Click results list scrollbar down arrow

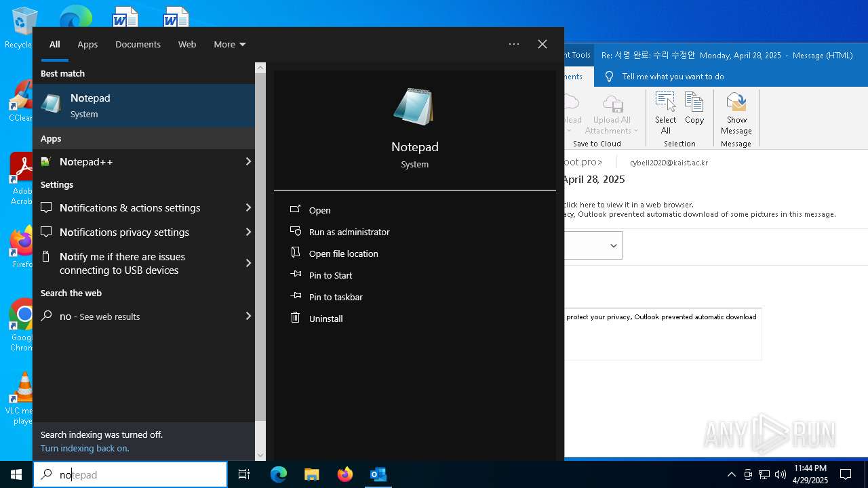coord(260,455)
